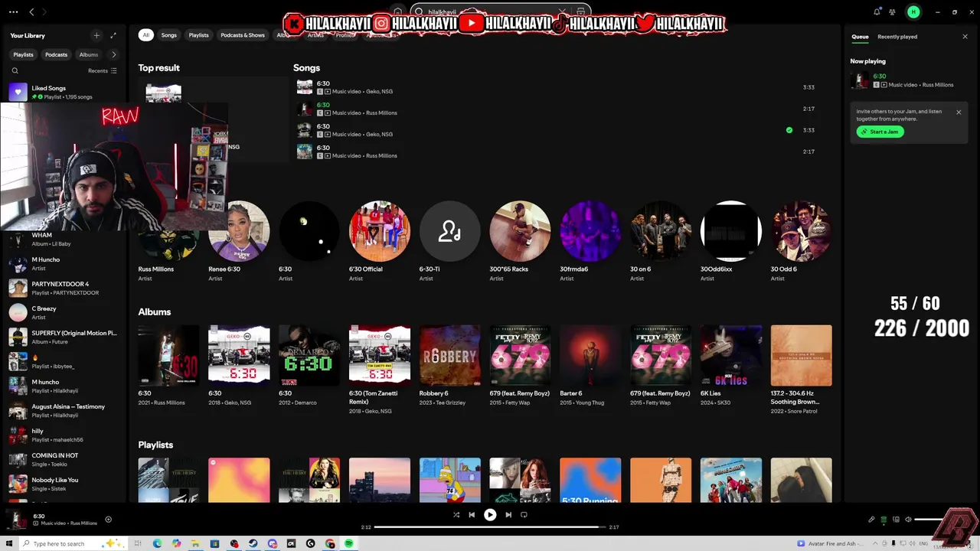Toggle the queue icon in player bar

click(x=884, y=520)
